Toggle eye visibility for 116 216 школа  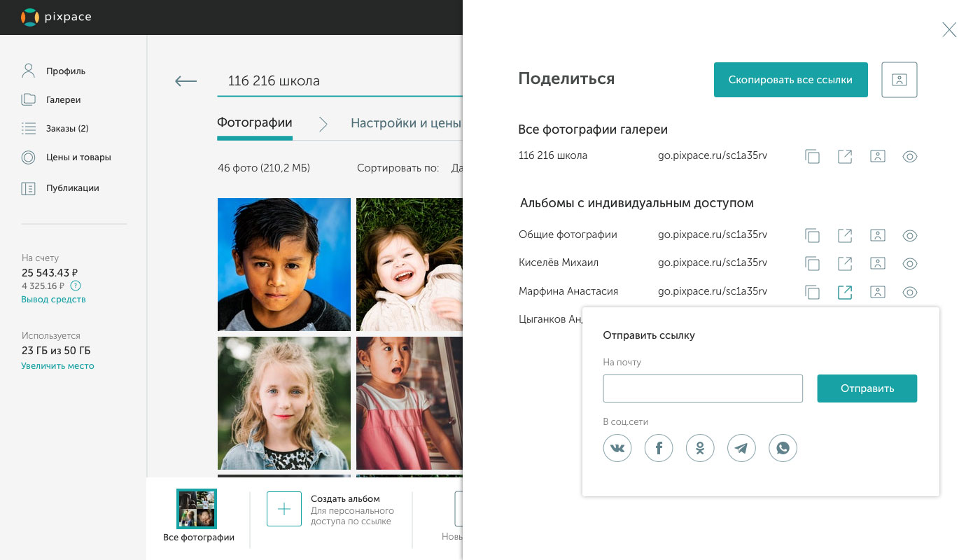909,157
